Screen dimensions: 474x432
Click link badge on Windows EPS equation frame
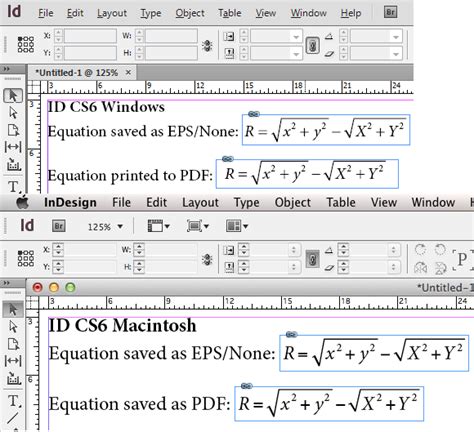click(254, 114)
